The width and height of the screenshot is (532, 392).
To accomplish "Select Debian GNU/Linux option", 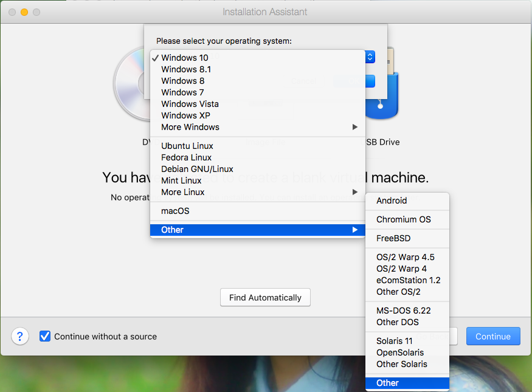I will [x=197, y=169].
